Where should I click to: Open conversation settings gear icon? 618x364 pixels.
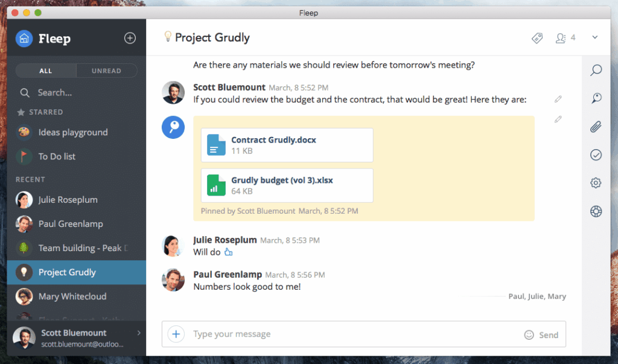tap(596, 182)
